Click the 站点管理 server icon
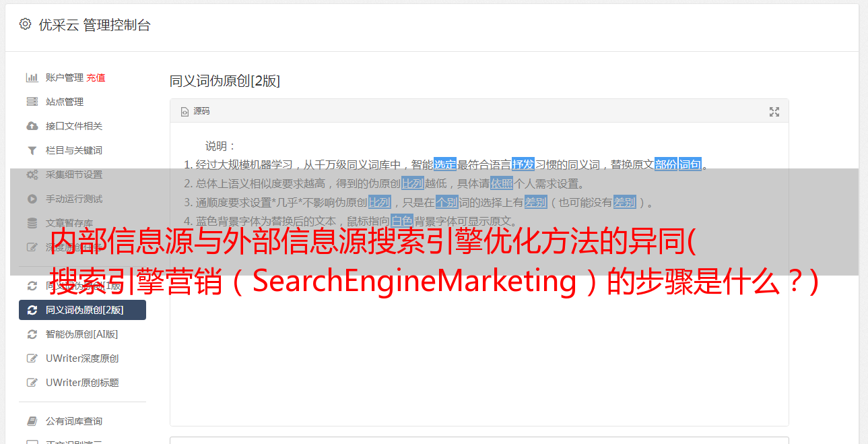This screenshot has width=868, height=444. tap(32, 102)
